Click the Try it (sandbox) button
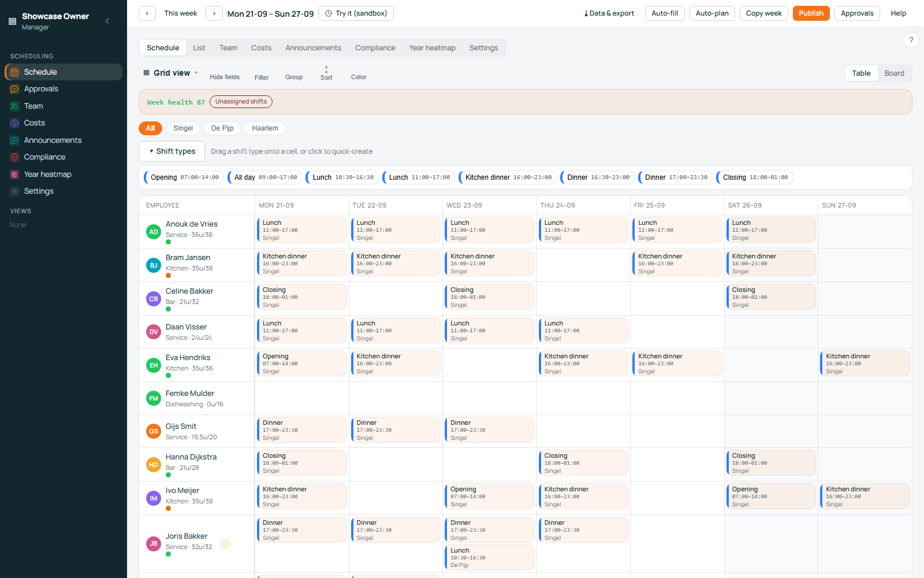Viewport: 924px width, 578px height. point(356,13)
